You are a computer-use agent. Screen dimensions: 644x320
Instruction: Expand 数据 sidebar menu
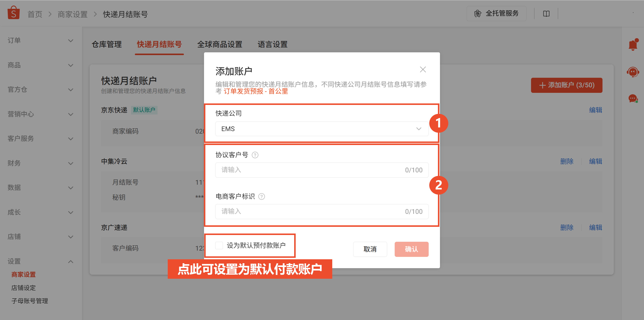click(x=41, y=187)
